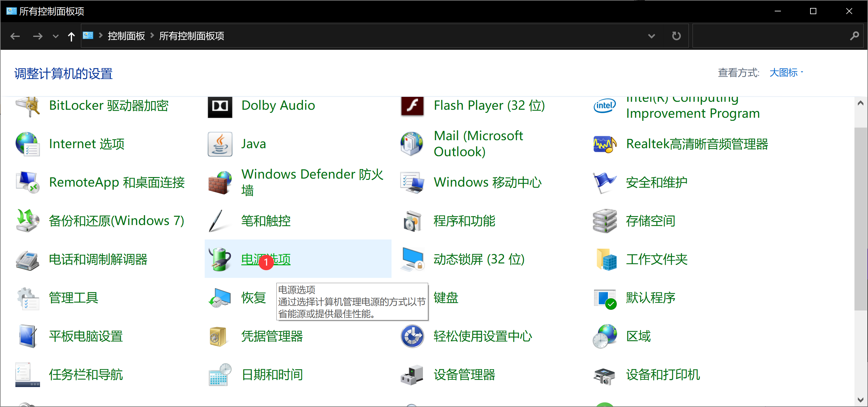Open the 程序和功能 link
Screen dimensions: 868x407
(x=464, y=221)
